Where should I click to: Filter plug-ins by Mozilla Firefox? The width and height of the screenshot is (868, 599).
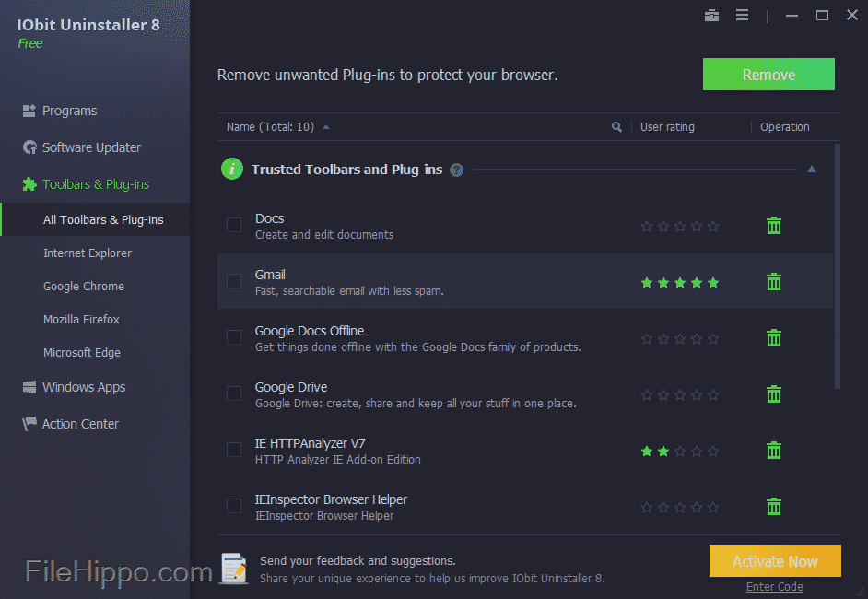(81, 320)
